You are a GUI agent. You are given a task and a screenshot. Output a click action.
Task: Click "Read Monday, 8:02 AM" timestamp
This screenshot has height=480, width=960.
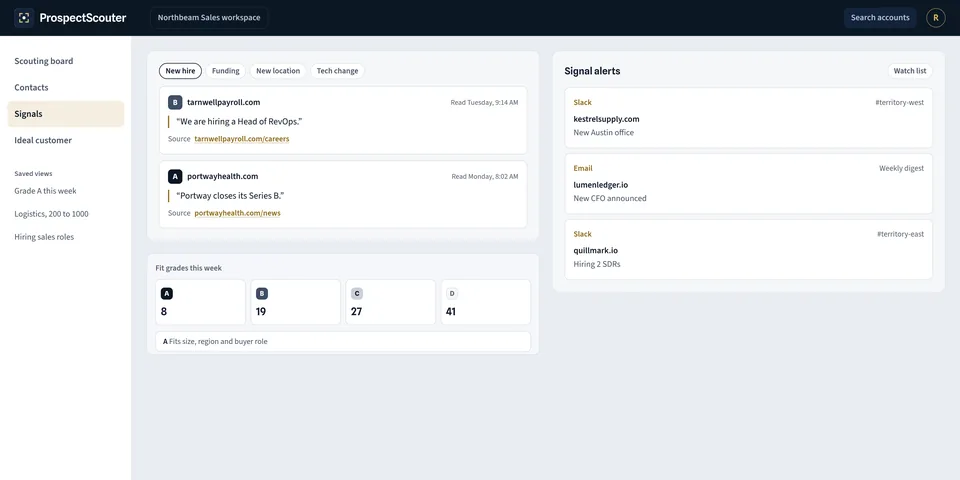485,176
